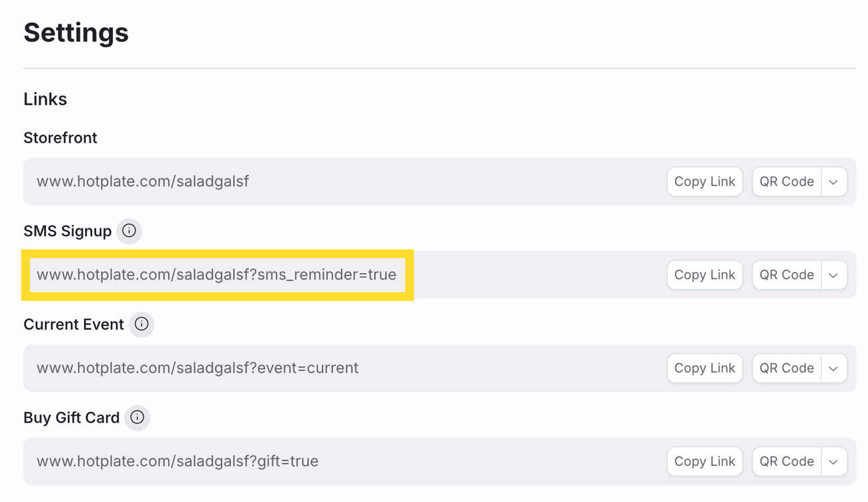Click the Links section heading
Screen dimensions: 868x502
click(45, 99)
